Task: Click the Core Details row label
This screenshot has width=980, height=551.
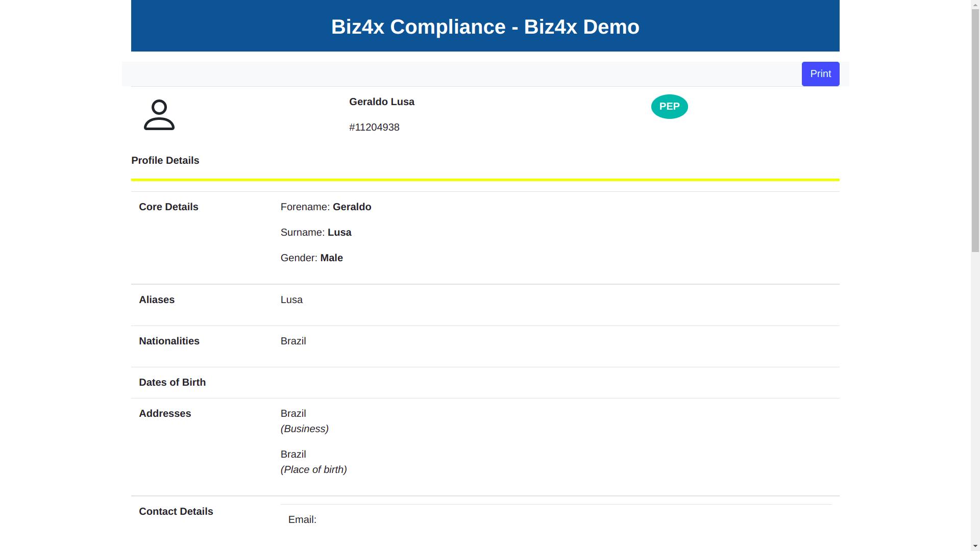Action: coord(168,207)
